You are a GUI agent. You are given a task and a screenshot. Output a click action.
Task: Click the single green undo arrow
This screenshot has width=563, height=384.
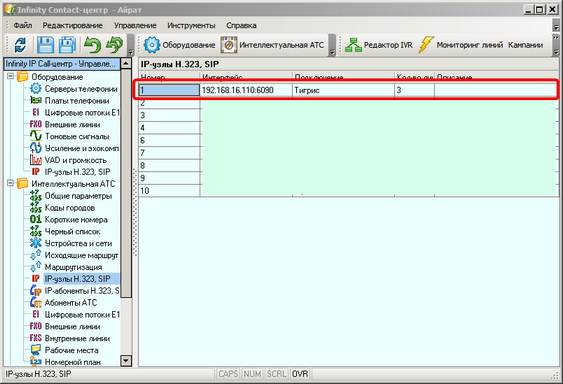[x=92, y=45]
